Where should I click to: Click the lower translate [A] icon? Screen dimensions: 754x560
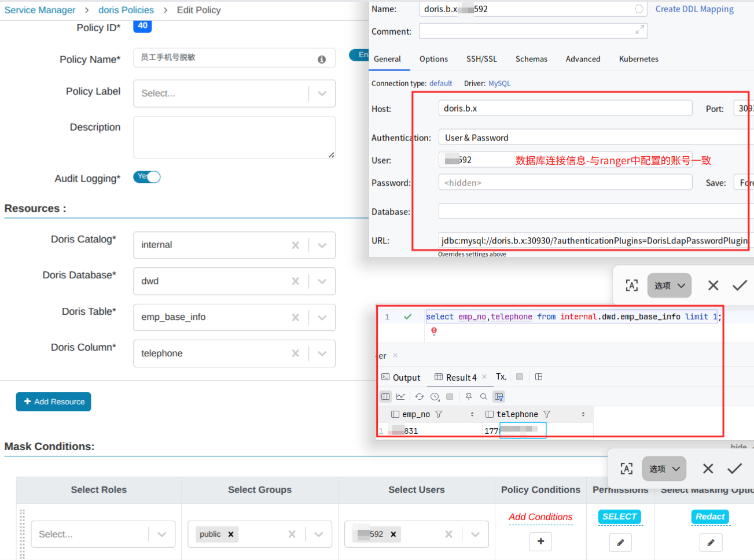(x=627, y=469)
